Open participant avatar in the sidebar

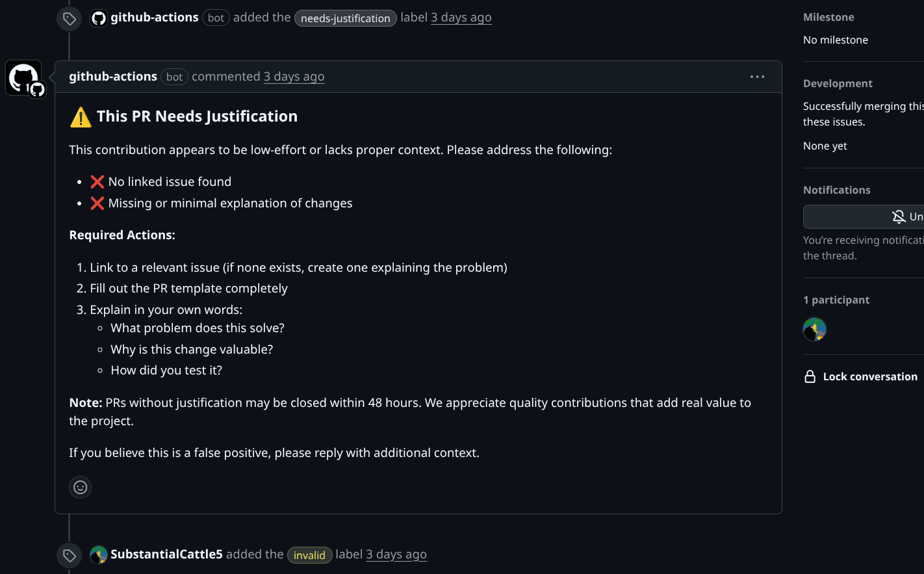click(814, 329)
